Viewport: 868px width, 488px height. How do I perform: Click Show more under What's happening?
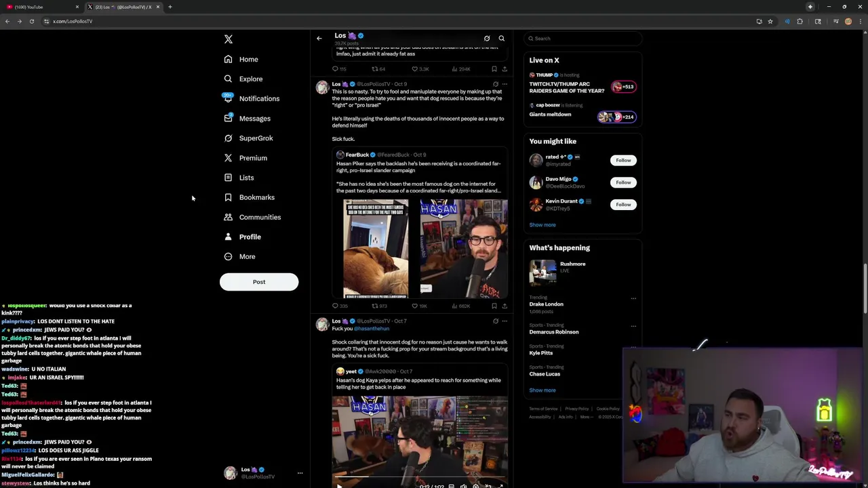point(542,390)
